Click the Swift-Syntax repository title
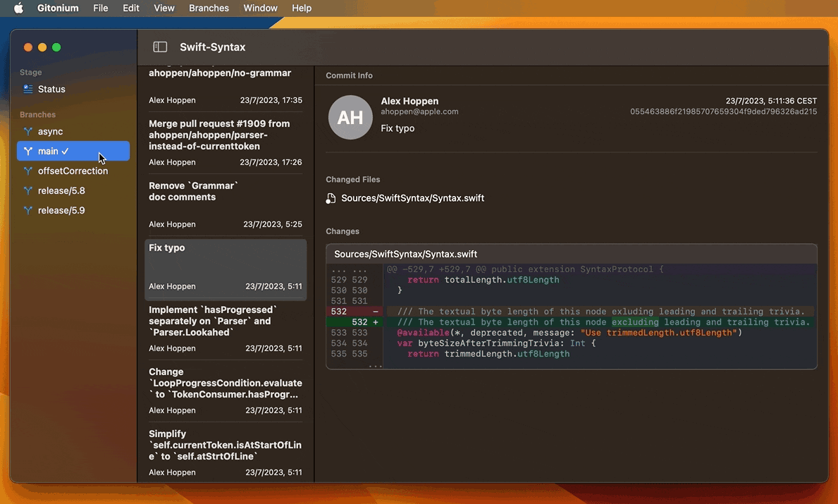Screen dimensions: 838x504 pos(213,47)
